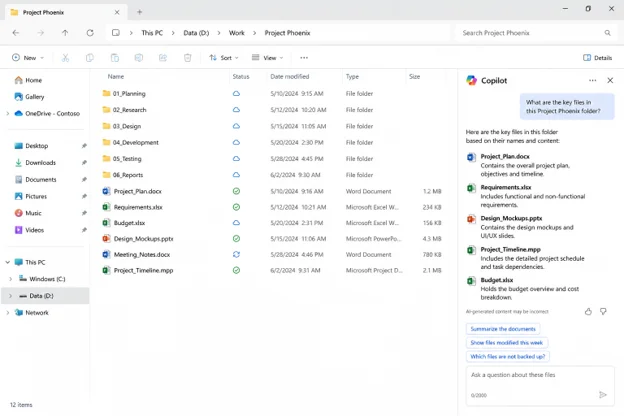
Task: Click cloud status icon for 01_Planning
Action: click(x=236, y=94)
